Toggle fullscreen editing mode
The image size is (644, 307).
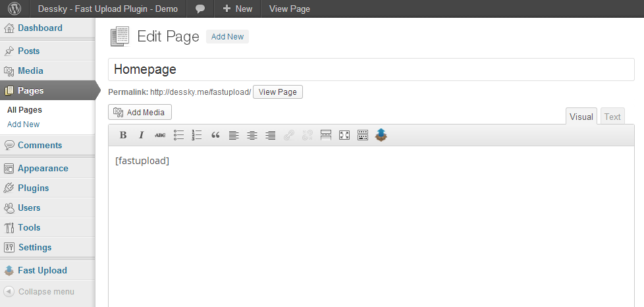[344, 135]
